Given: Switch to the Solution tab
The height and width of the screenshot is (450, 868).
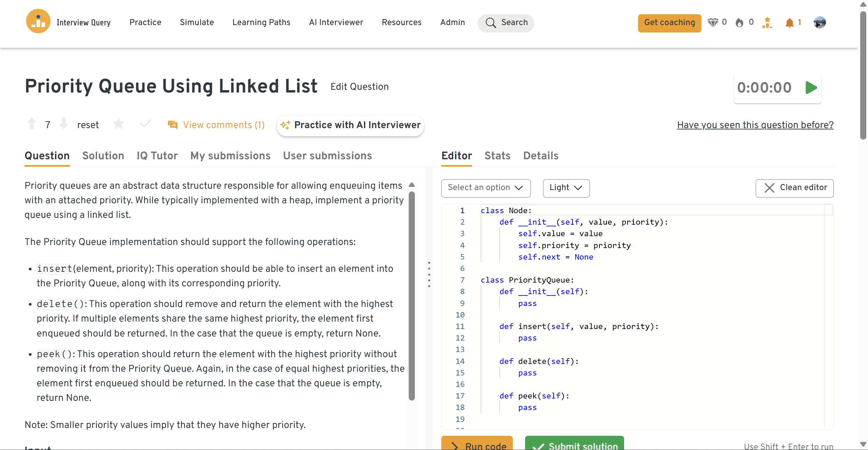Looking at the screenshot, I should click(103, 156).
